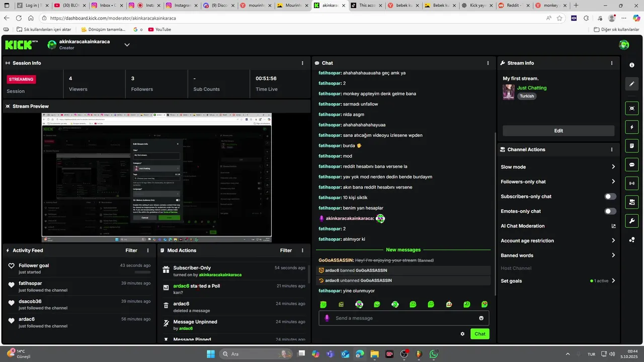The height and width of the screenshot is (362, 644).
Task: Open Mod Actions Filter
Action: 286,250
